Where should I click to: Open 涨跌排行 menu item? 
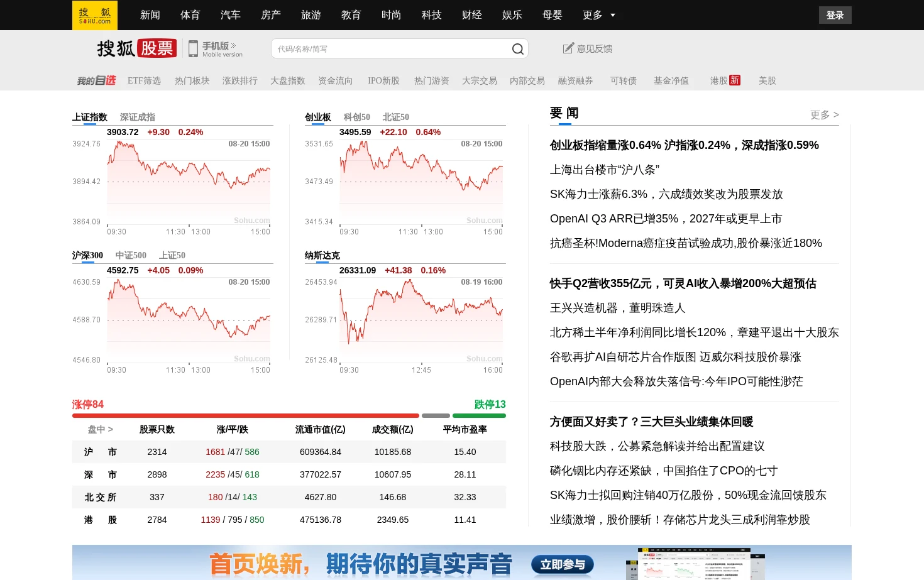click(x=240, y=80)
